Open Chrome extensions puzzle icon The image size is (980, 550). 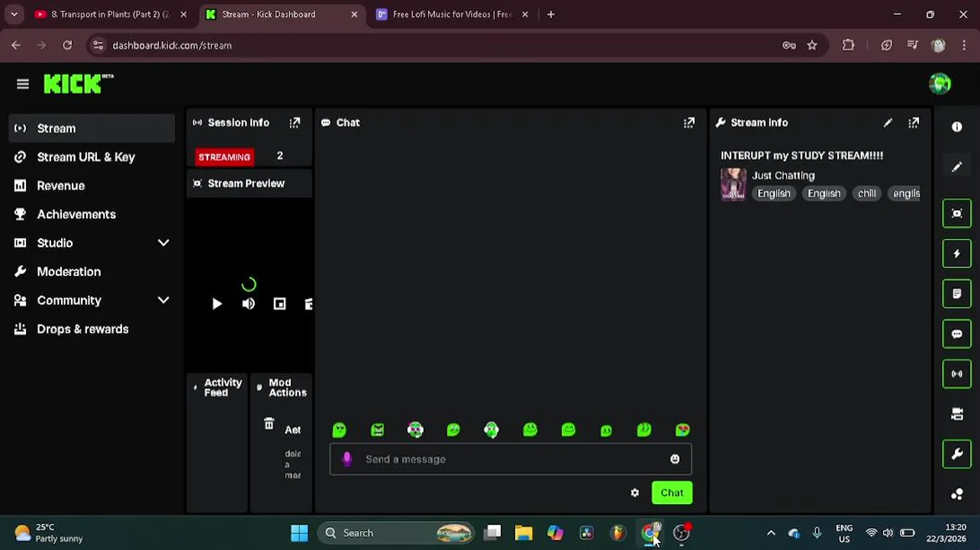[x=848, y=45]
